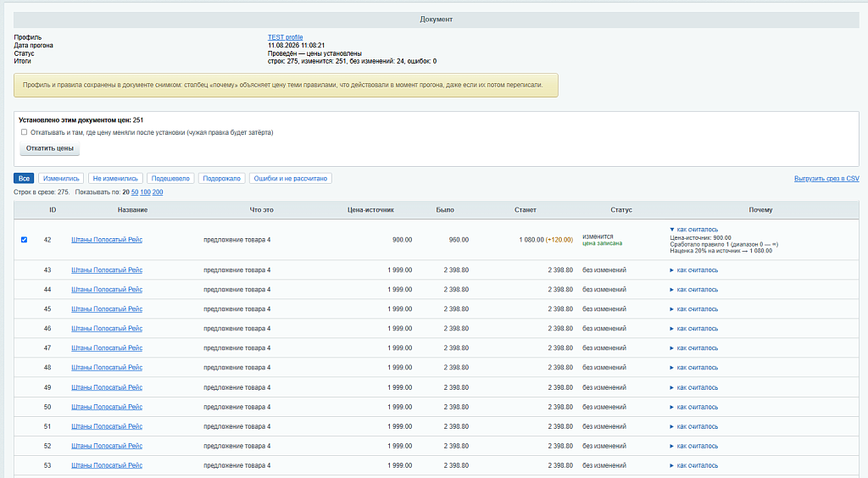Click the Было column header
Image resolution: width=868 pixels, height=478 pixels.
point(444,209)
